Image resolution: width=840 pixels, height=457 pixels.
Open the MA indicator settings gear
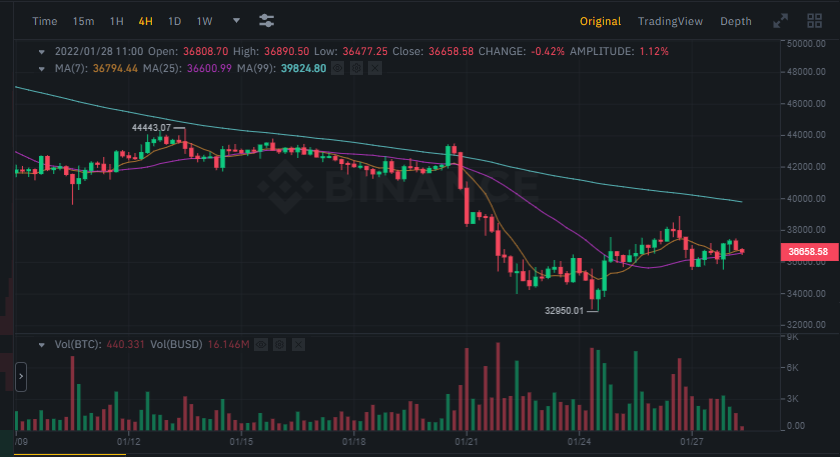pyautogui.click(x=355, y=68)
